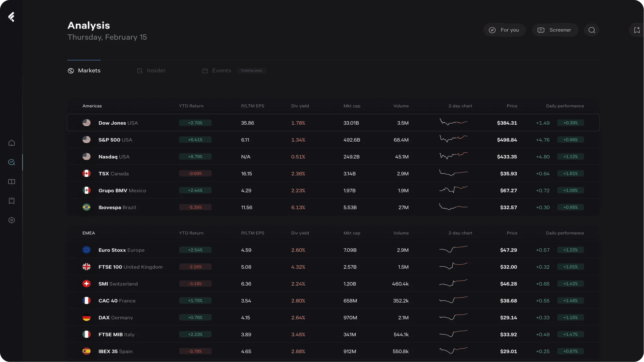Switch to the Markets tab
This screenshot has height=362, width=644.
(84, 71)
